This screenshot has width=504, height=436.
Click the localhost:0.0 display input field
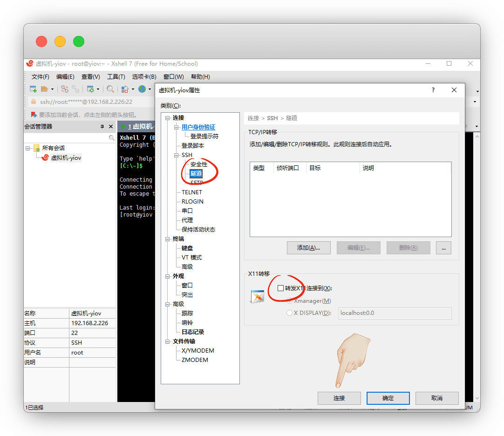(395, 313)
